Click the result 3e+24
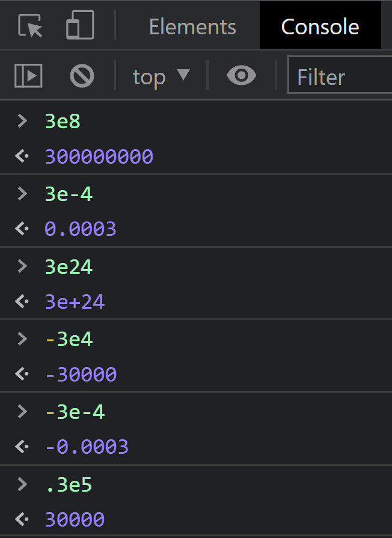392x538 pixels. [75, 301]
